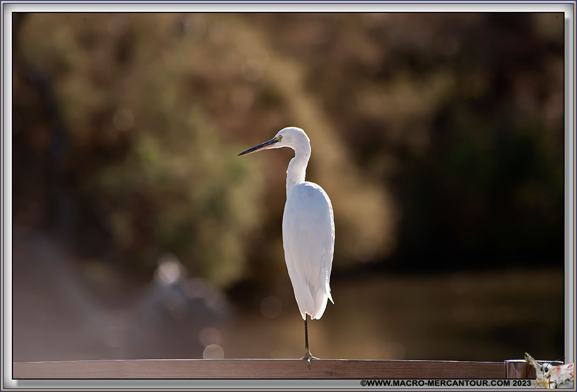Click the center of the photograph
Screen dimensions: 577x392
click(x=288, y=196)
